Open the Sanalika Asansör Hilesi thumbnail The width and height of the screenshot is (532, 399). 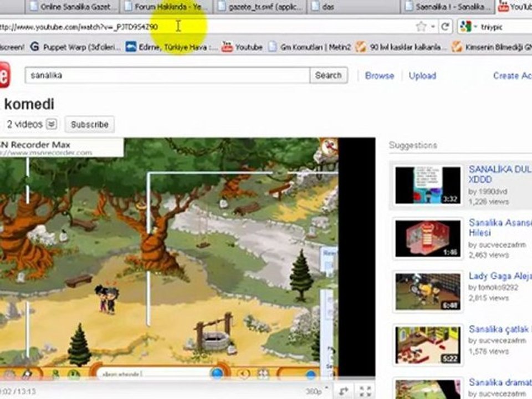click(428, 238)
